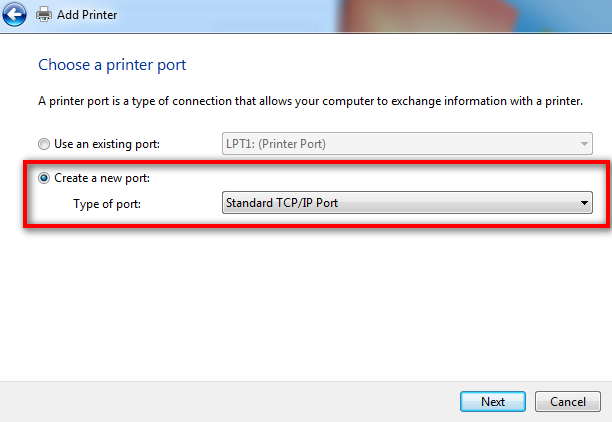Click the empty white area below the port options
612x422 pixels.
306,304
